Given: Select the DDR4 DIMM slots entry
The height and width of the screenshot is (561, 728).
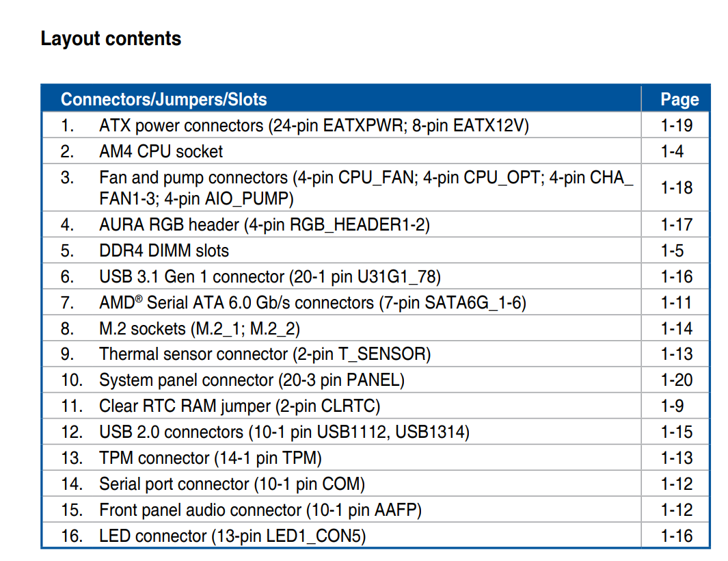Looking at the screenshot, I should (163, 250).
